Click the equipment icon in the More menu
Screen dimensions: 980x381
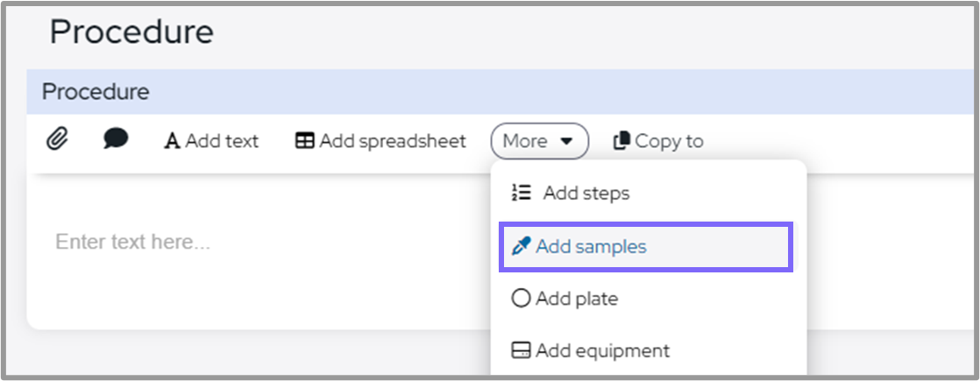click(521, 351)
